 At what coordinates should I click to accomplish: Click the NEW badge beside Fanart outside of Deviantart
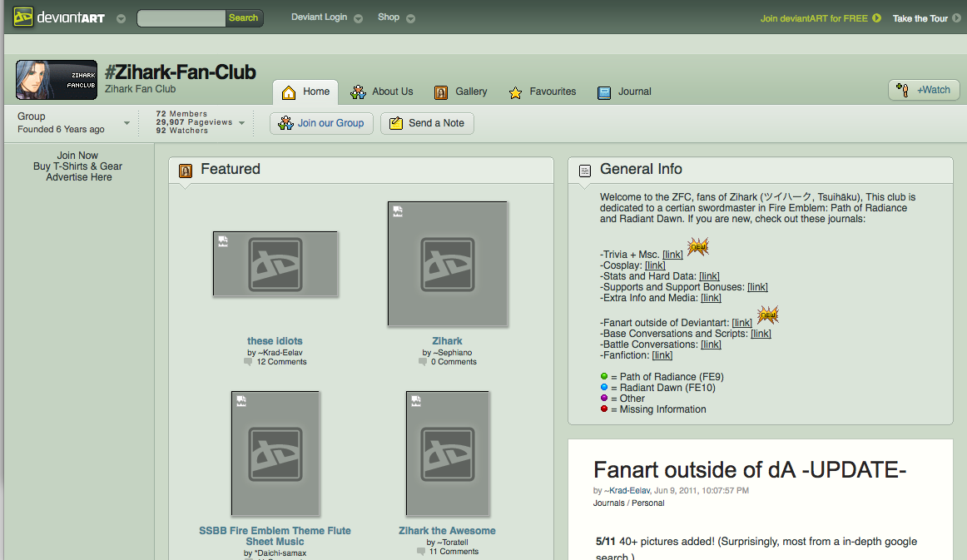click(x=768, y=315)
